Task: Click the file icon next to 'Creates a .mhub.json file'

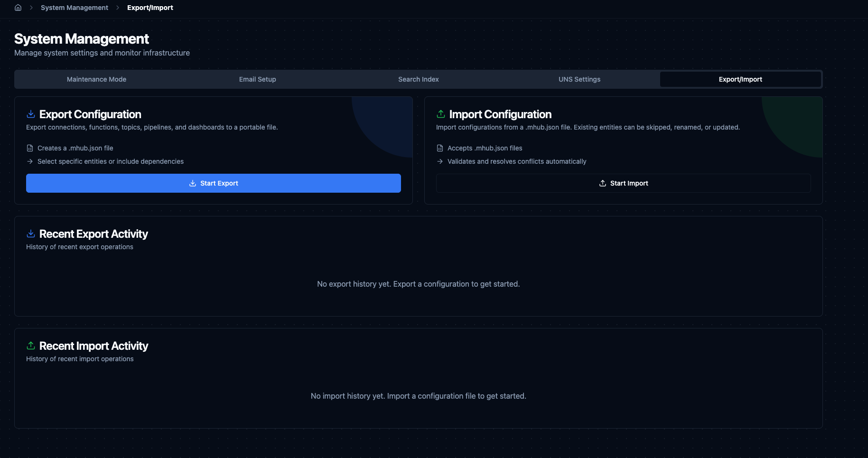Action: 30,148
